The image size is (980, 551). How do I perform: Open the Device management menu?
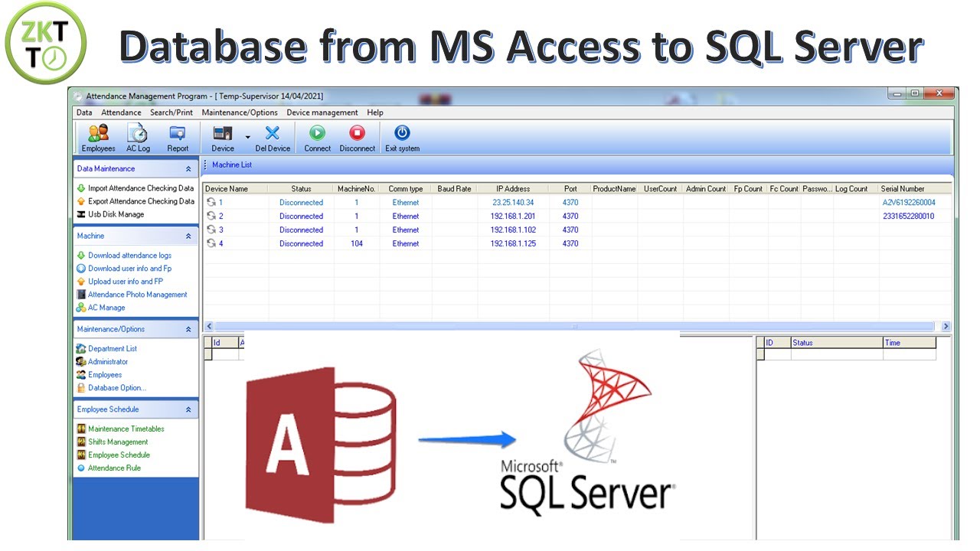pos(322,112)
